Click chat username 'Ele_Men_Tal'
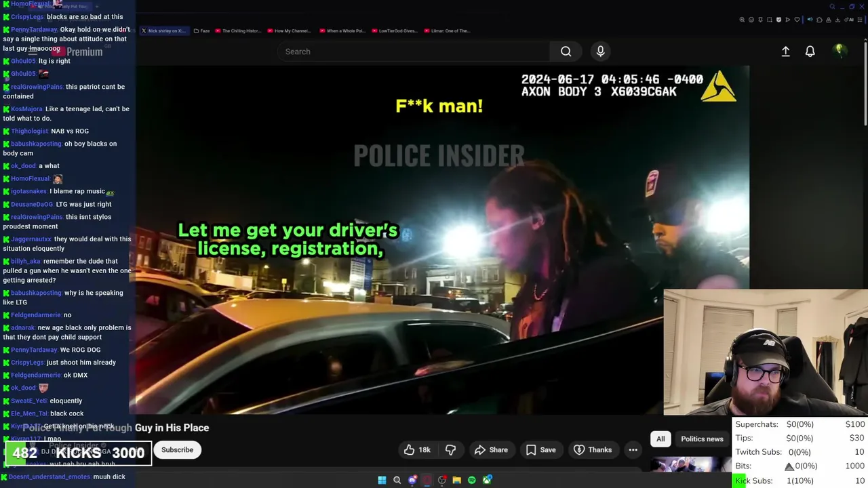 [29, 413]
